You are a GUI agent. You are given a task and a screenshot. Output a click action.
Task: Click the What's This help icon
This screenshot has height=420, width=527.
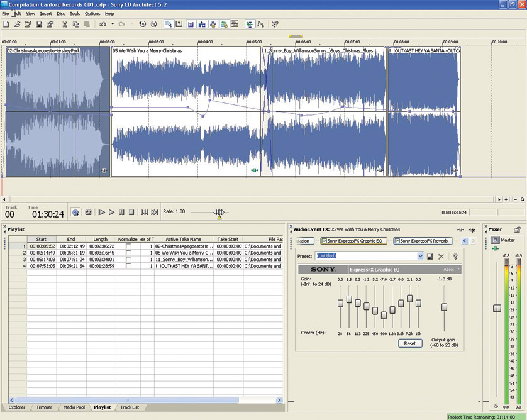click(x=275, y=24)
